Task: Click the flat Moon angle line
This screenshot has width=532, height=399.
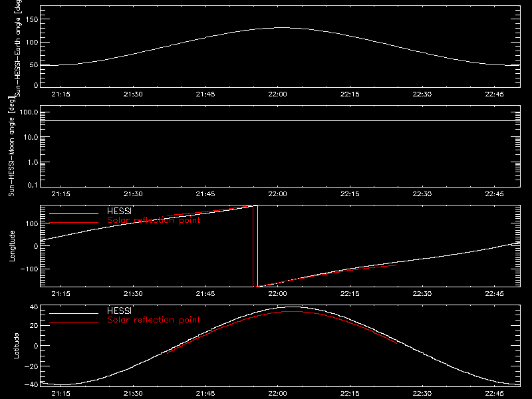Action: 280,120
